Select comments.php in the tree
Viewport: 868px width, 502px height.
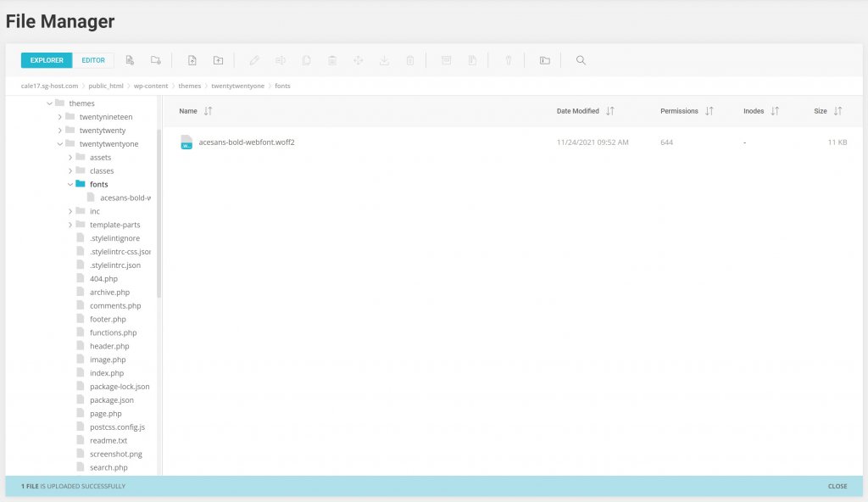[115, 306]
